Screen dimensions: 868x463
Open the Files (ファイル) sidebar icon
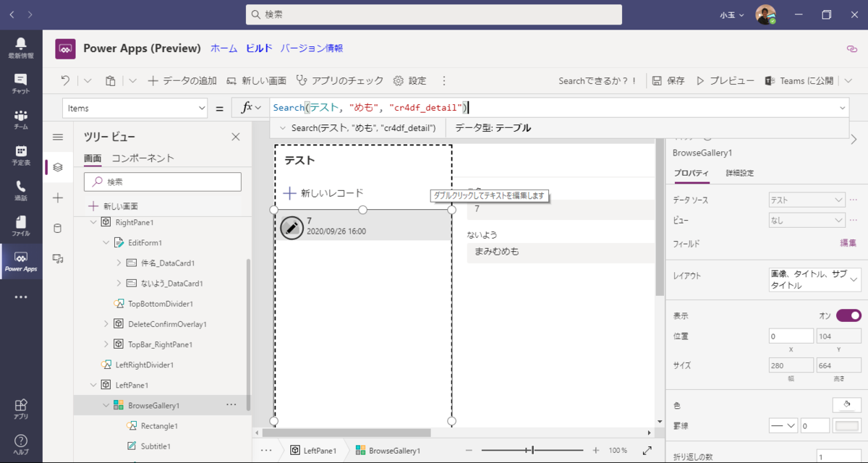20,226
